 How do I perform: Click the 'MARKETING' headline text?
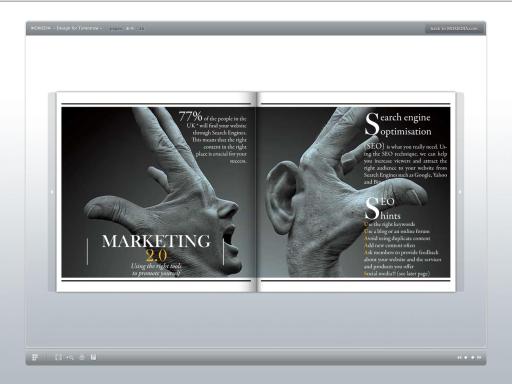click(x=156, y=241)
